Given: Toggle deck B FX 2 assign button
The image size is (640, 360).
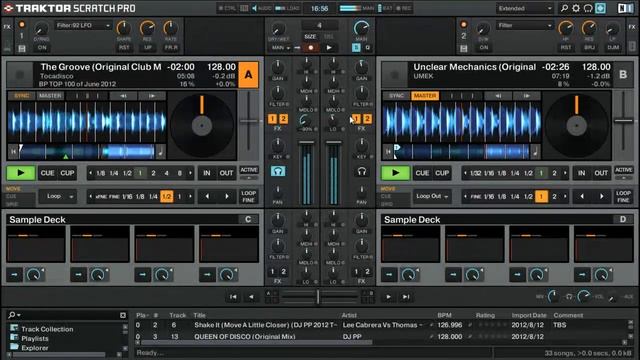Looking at the screenshot, I should pos(367,119).
